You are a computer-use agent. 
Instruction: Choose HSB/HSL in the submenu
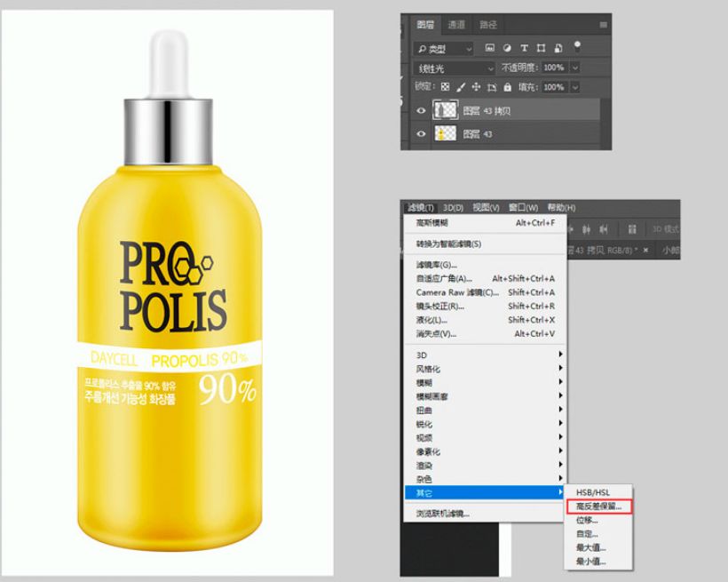[x=598, y=492]
